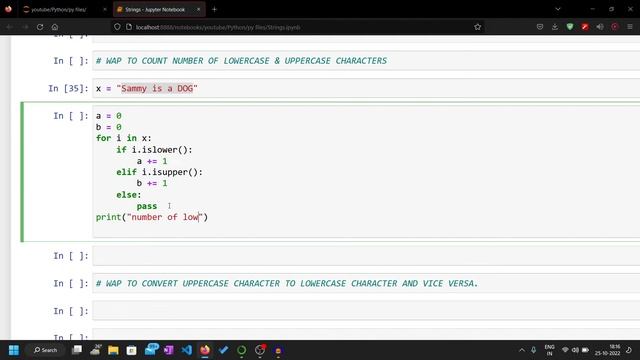Click the WAP TO COUNT NUMBER comment cell
Viewport: 640px width, 360px height.
point(366,61)
